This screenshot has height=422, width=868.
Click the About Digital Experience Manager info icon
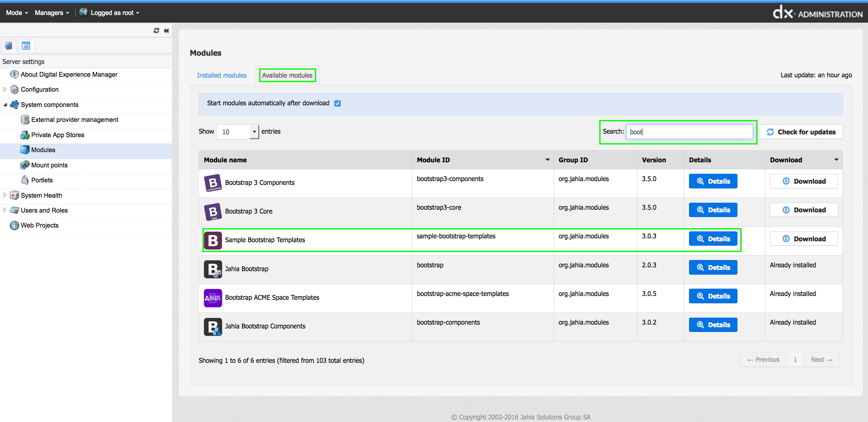point(14,74)
